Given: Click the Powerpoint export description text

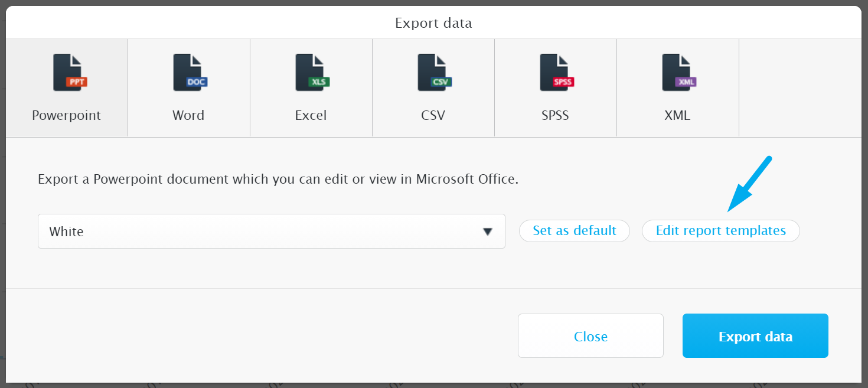Looking at the screenshot, I should pos(278,179).
